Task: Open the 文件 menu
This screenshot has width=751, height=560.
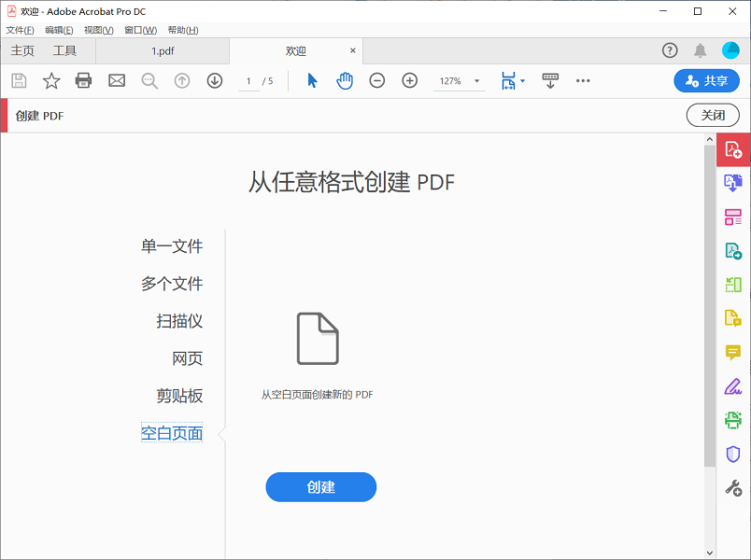Action: [21, 30]
